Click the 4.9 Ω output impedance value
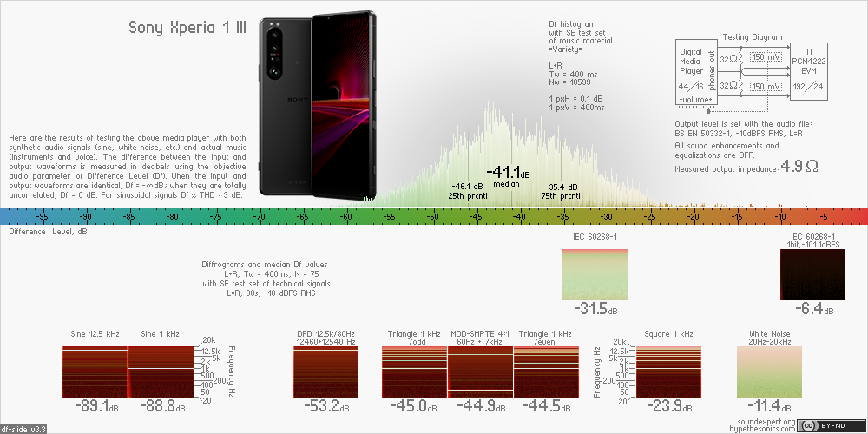Viewport: 868px width, 434px height. coord(799,166)
